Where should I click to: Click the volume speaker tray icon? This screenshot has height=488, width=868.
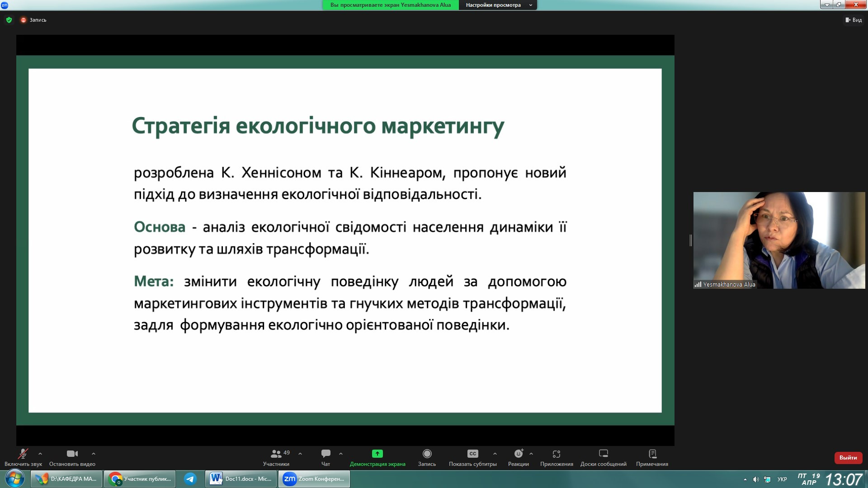coord(756,479)
